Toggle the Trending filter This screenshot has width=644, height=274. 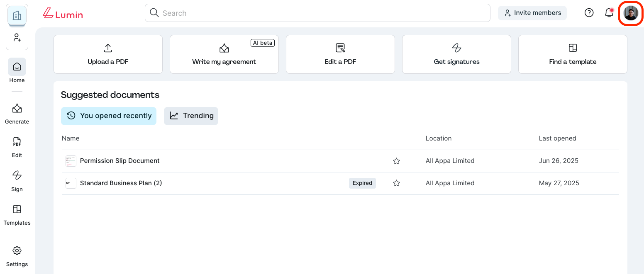(191, 116)
